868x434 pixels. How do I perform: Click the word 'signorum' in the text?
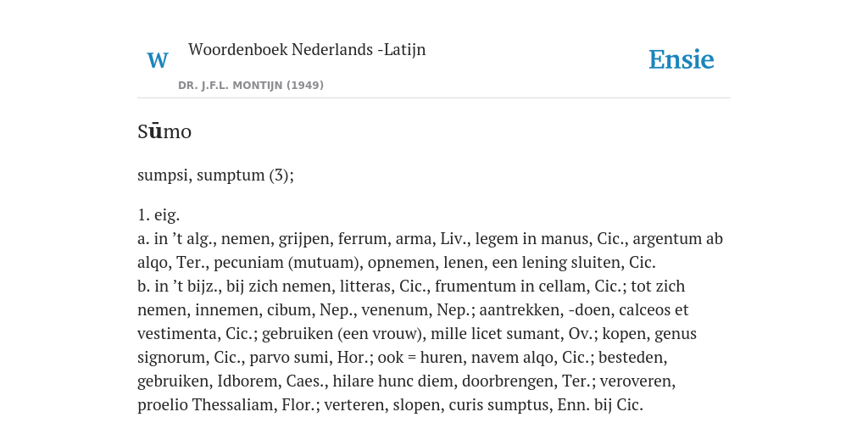point(173,358)
